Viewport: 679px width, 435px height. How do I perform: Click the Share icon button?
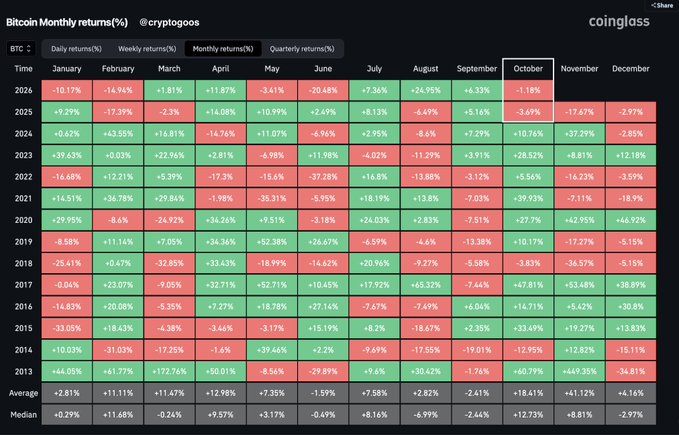click(663, 5)
